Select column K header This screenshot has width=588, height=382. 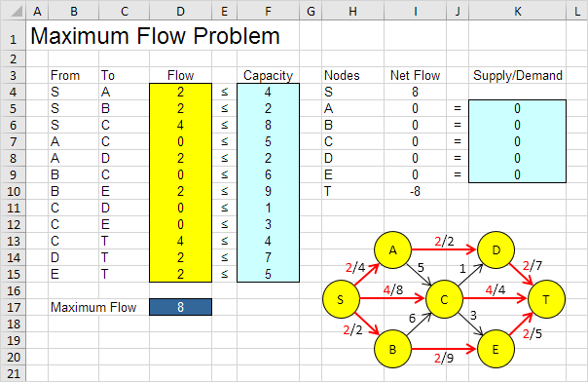[x=517, y=11]
